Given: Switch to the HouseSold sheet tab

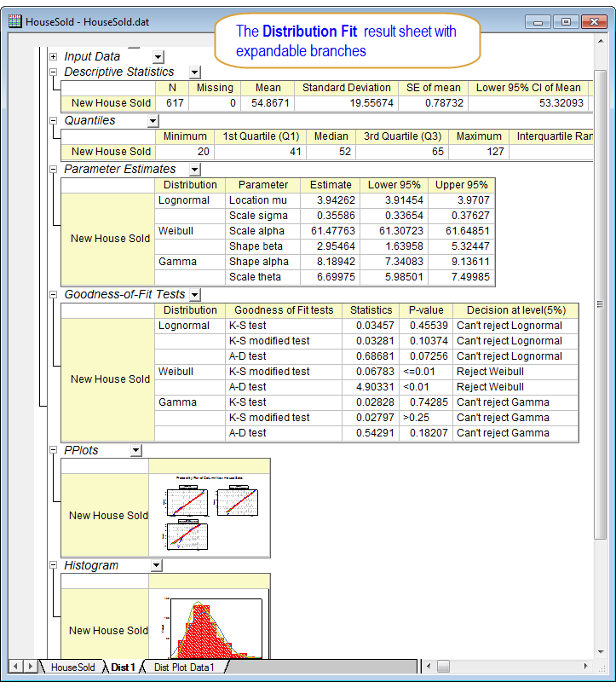Looking at the screenshot, I should tap(72, 668).
